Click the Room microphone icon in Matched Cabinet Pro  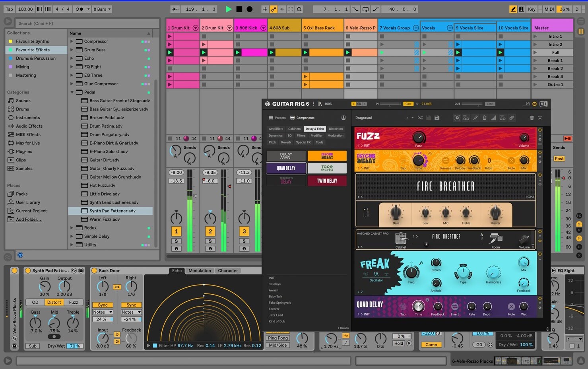click(x=496, y=238)
